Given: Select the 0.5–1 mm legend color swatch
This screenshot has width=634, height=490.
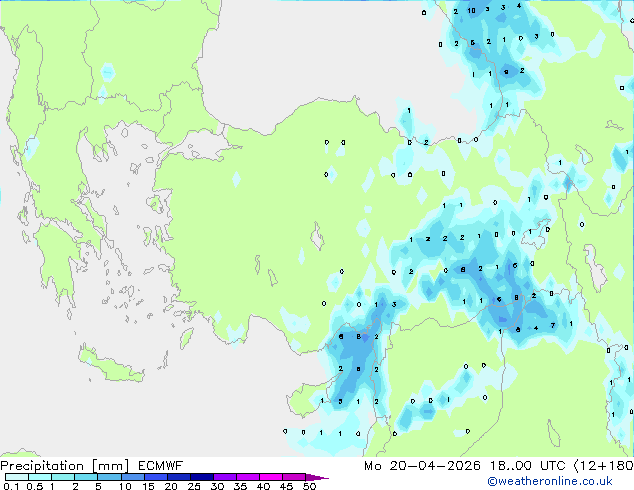Looking at the screenshot, I should click(x=40, y=477).
